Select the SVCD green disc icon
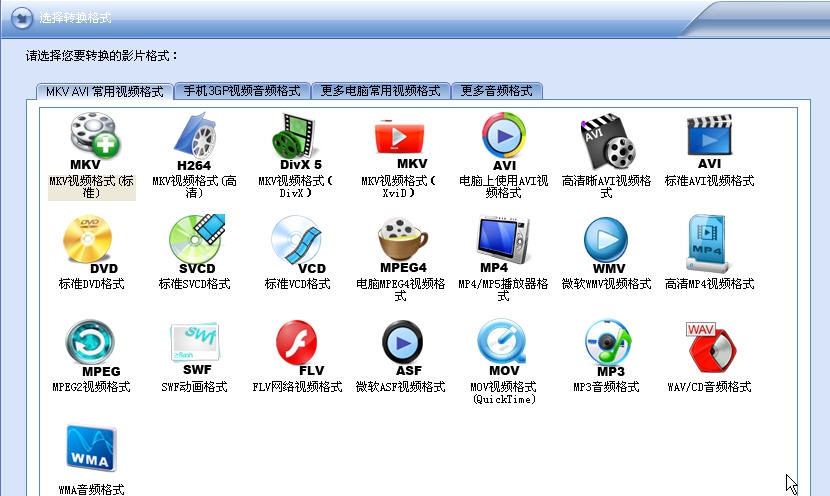This screenshot has height=496, width=830. 196,244
